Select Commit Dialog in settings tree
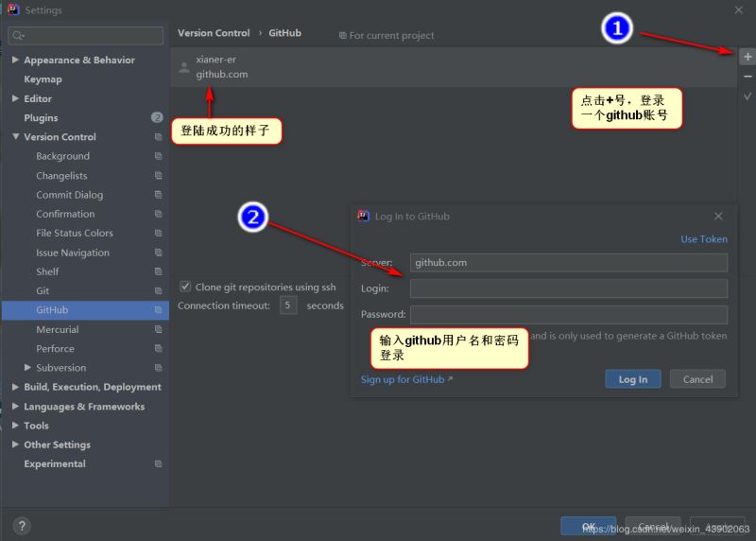Viewport: 756px width, 541px height. (70, 195)
